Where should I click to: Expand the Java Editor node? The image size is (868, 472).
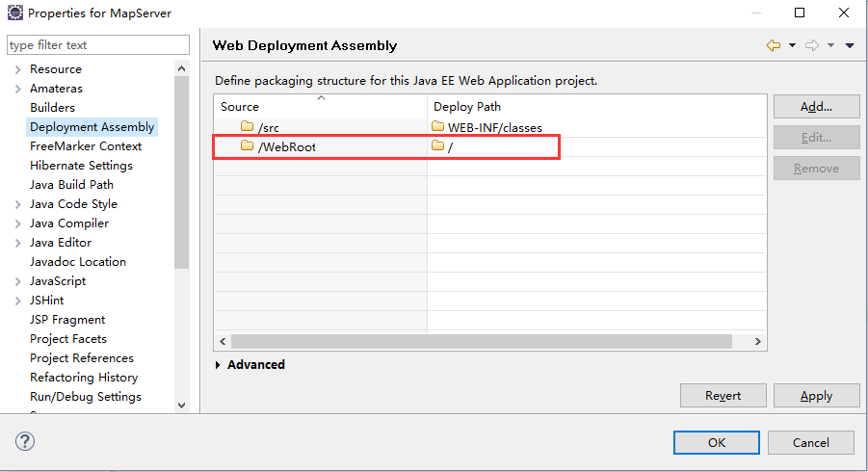coord(17,243)
